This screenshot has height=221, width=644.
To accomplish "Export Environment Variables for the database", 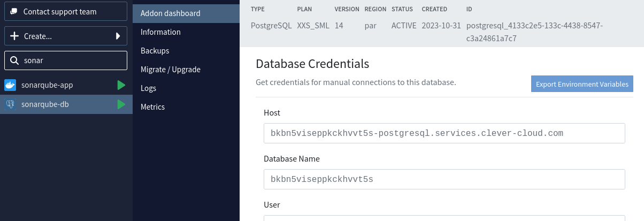I will [582, 85].
